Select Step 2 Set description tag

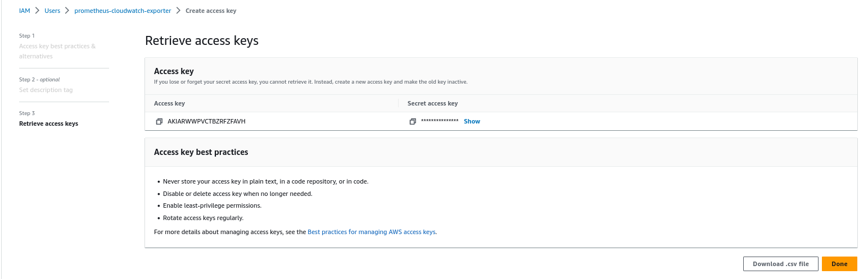(46, 90)
